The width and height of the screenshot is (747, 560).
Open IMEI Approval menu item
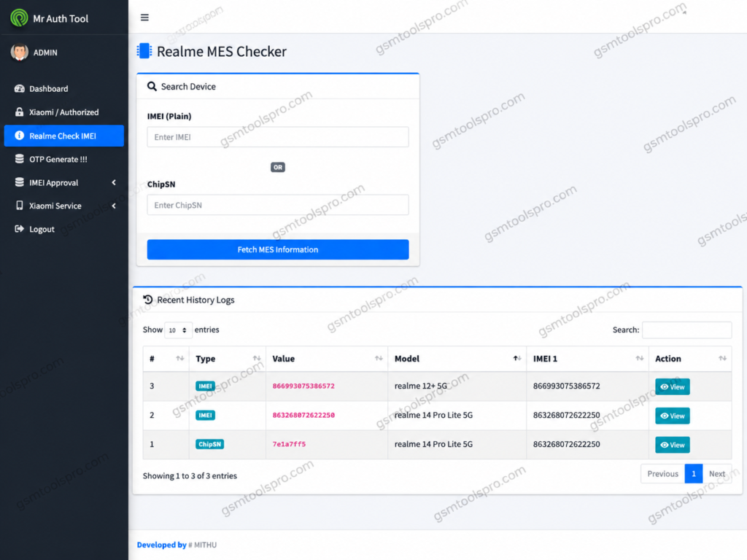pyautogui.click(x=64, y=182)
